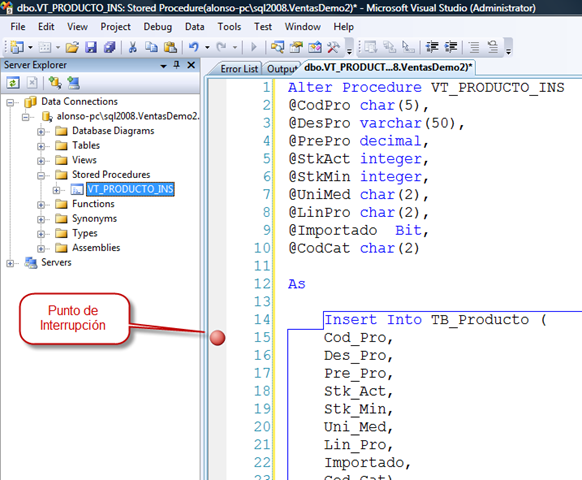Click the Cut scissors icon
The width and height of the screenshot is (582, 480).
pyautogui.click(x=132, y=47)
